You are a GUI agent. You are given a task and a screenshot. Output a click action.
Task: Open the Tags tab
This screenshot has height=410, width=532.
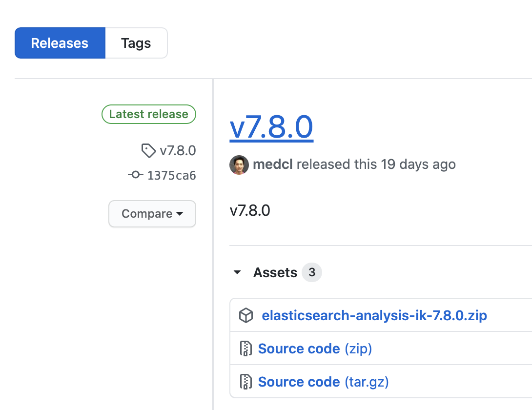(x=136, y=43)
